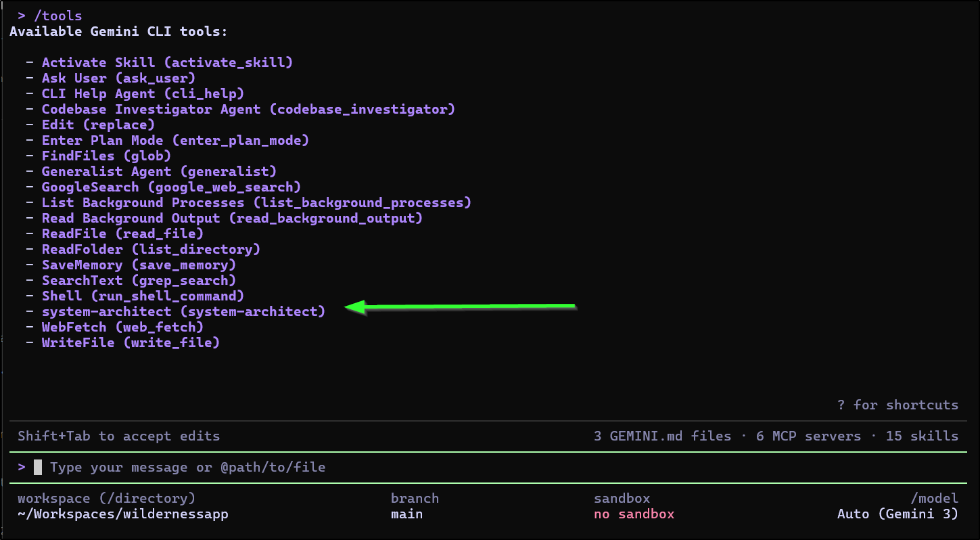Select the Shell (run_shell_command) entry
980x540 pixels.
tap(143, 296)
